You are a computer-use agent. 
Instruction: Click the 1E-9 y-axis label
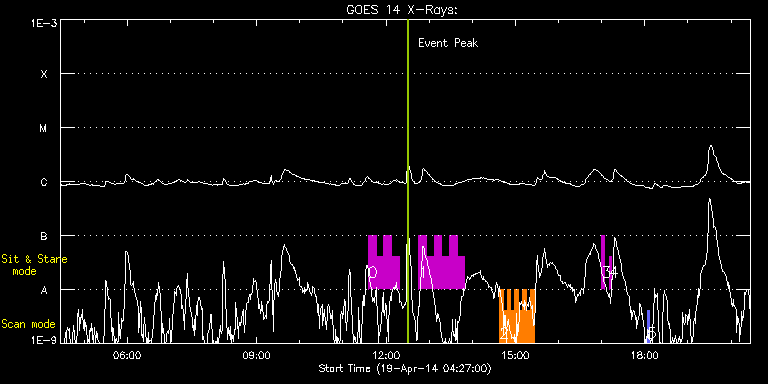44,339
